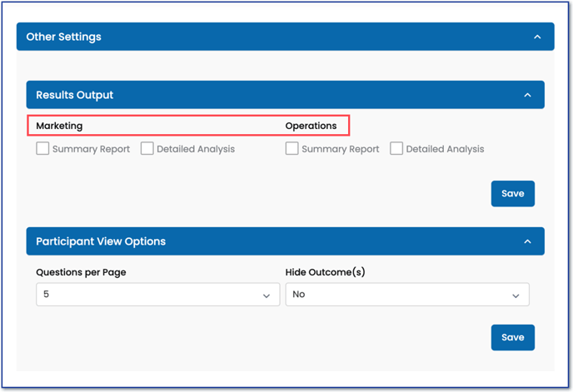Screen dimensions: 573x392
Task: Check Detailed Analysis under Marketing
Action: (147, 149)
